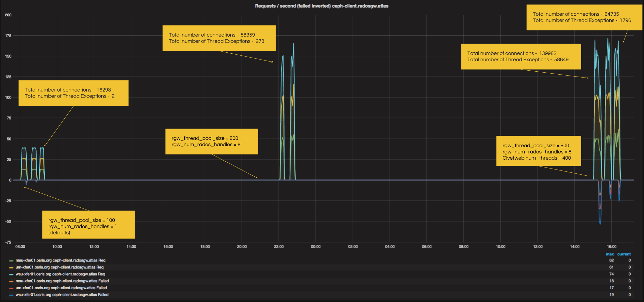Click max value 62 for msu-xfer01 Req
Screen dimensions: 644x302
(x=611, y=260)
